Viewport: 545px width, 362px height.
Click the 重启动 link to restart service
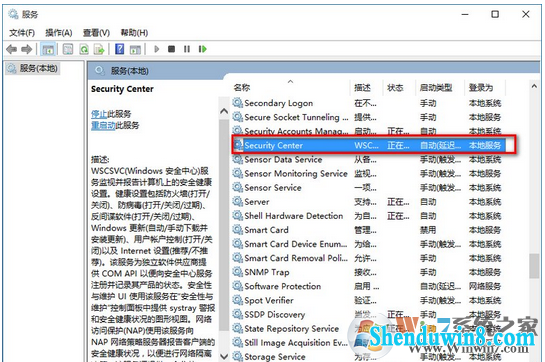(x=103, y=125)
